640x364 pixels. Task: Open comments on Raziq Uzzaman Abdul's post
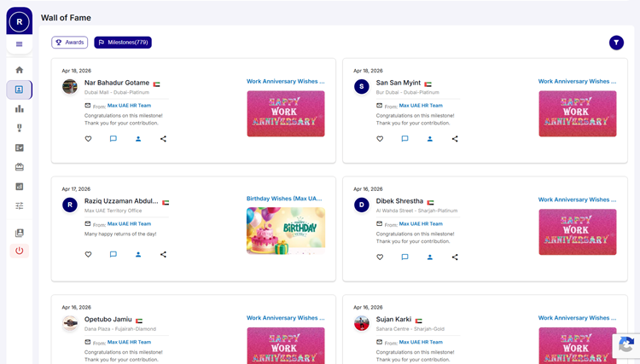point(113,254)
